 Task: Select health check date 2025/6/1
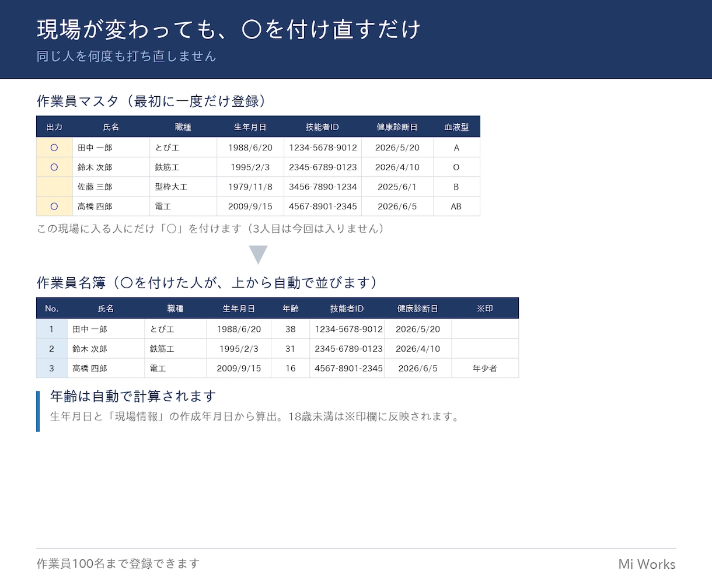point(397,187)
